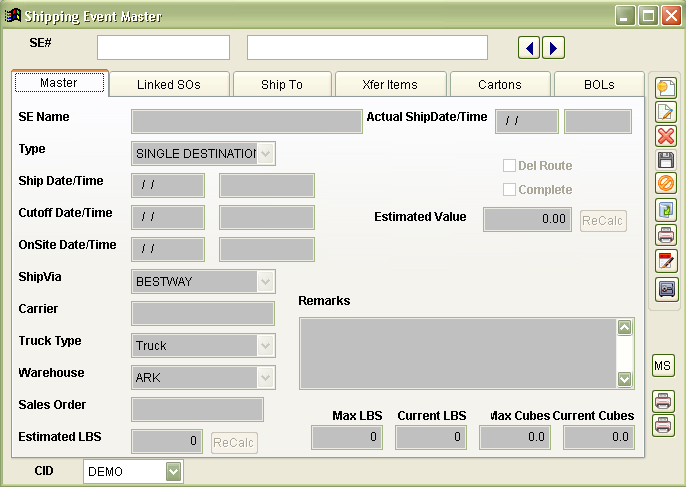Click the New record icon in side toolbar
The height and width of the screenshot is (487, 686).
[x=666, y=87]
